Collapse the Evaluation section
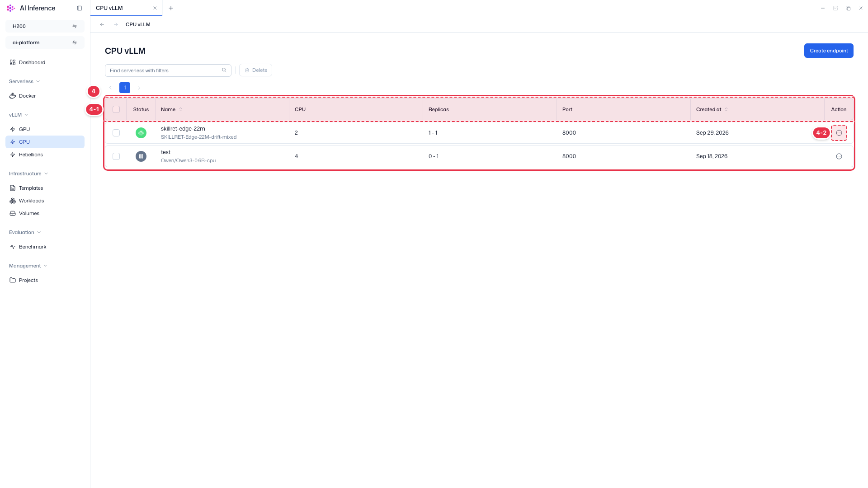 pyautogui.click(x=25, y=232)
